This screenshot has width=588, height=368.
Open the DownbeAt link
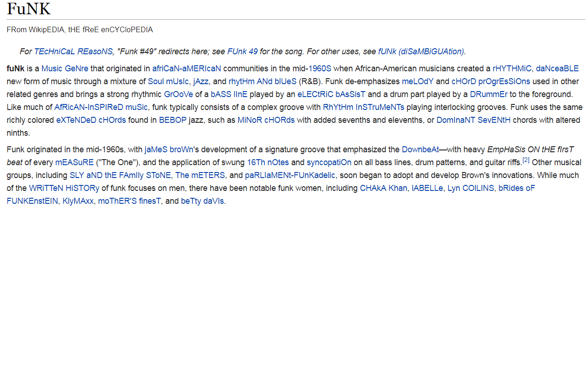click(x=420, y=149)
